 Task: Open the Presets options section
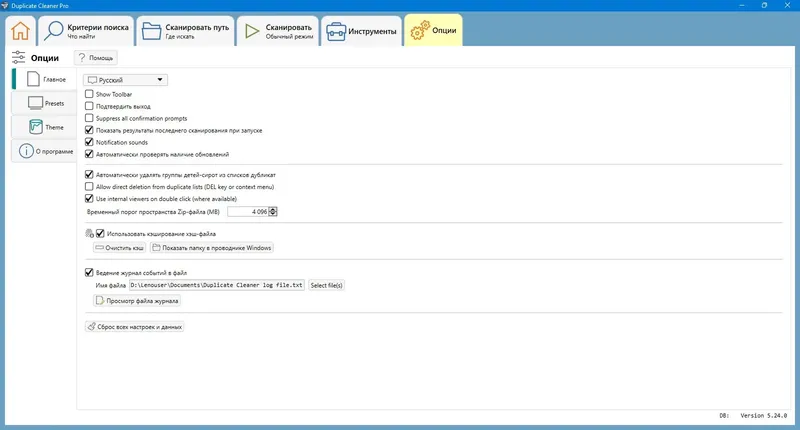(x=44, y=103)
